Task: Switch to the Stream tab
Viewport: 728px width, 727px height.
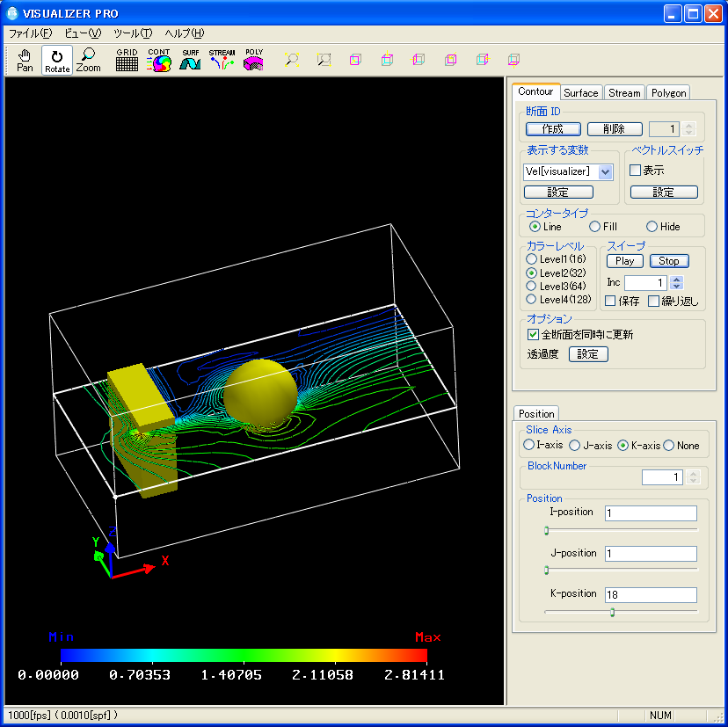Action: tap(624, 92)
